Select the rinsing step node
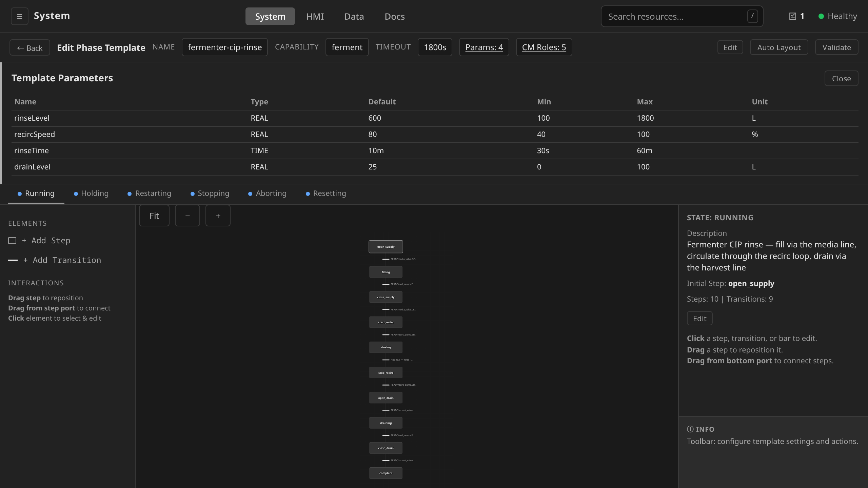 pyautogui.click(x=386, y=347)
